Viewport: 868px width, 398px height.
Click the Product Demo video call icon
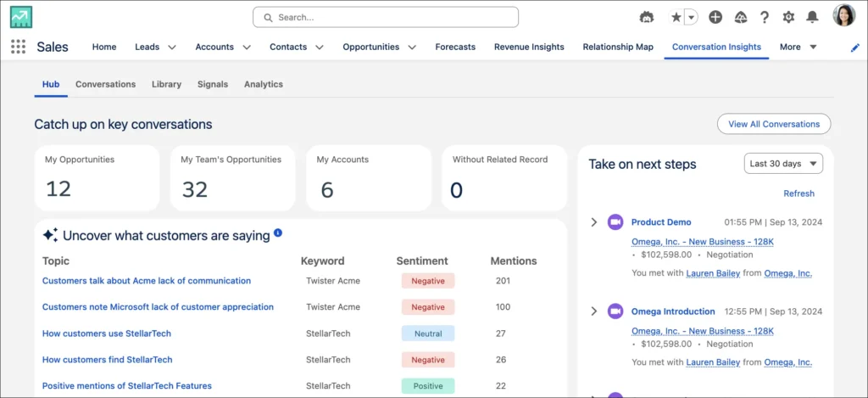[615, 221]
